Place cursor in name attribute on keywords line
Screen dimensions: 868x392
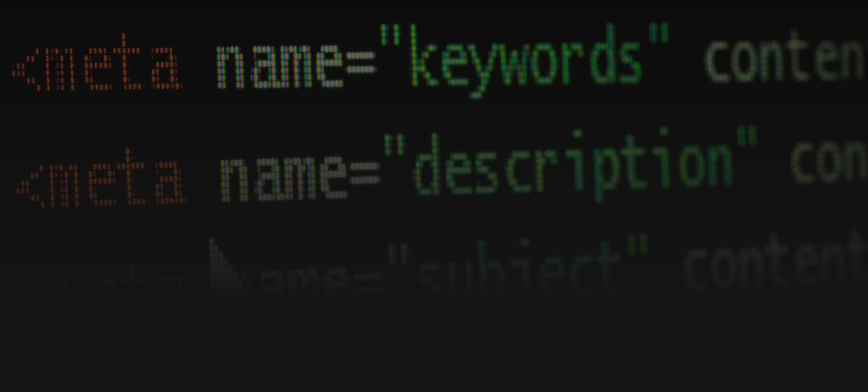(280, 67)
